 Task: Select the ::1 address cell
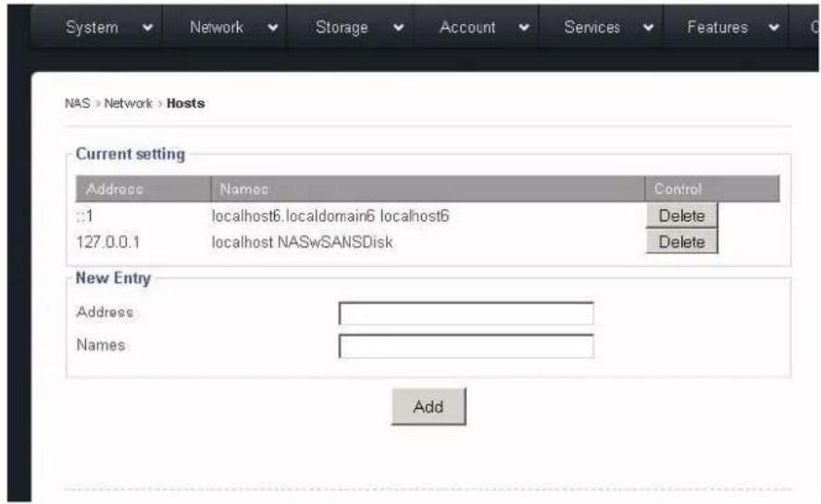(x=85, y=215)
